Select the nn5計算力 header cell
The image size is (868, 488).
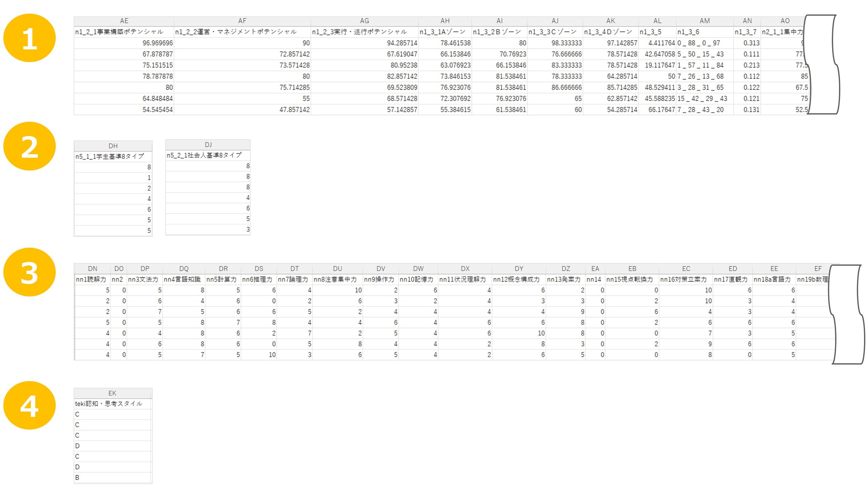[x=223, y=280]
